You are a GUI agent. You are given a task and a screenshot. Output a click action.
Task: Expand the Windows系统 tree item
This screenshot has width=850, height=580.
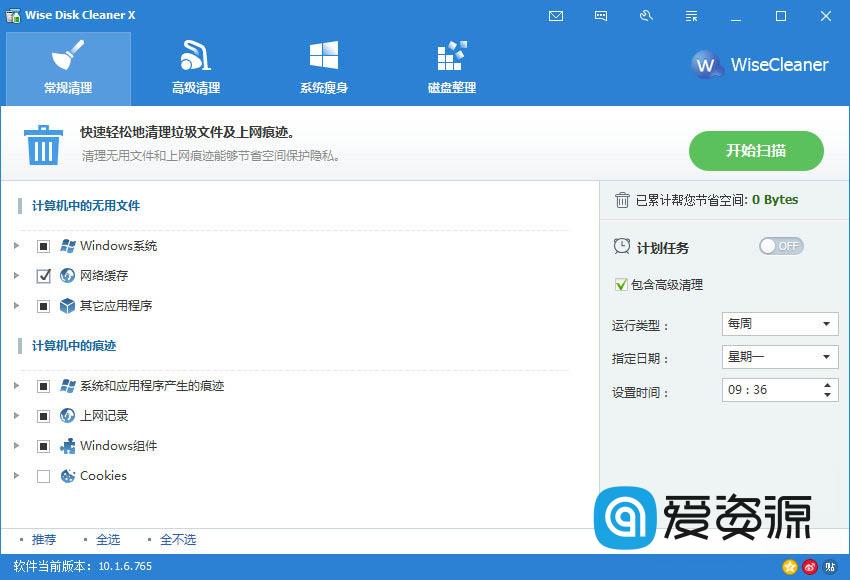pos(16,246)
